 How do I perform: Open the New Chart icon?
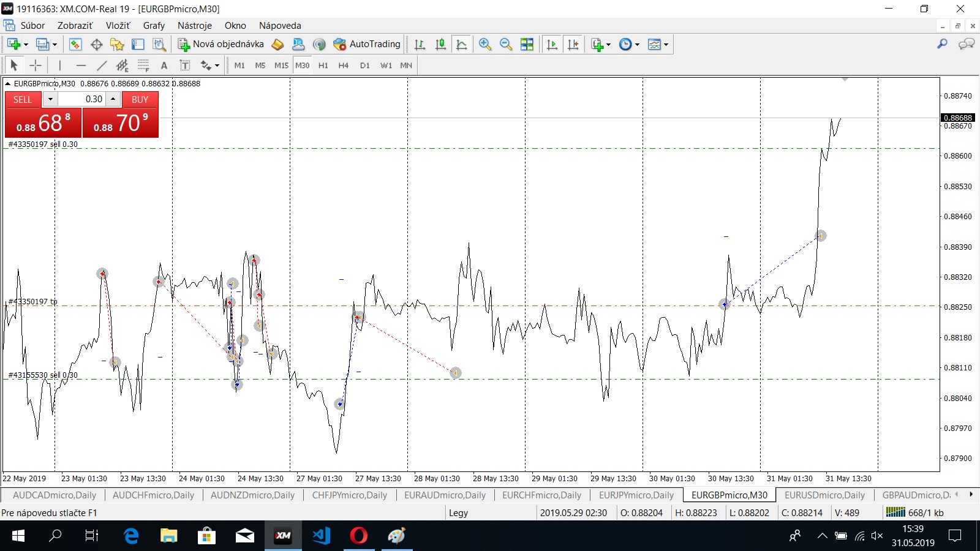tap(13, 44)
